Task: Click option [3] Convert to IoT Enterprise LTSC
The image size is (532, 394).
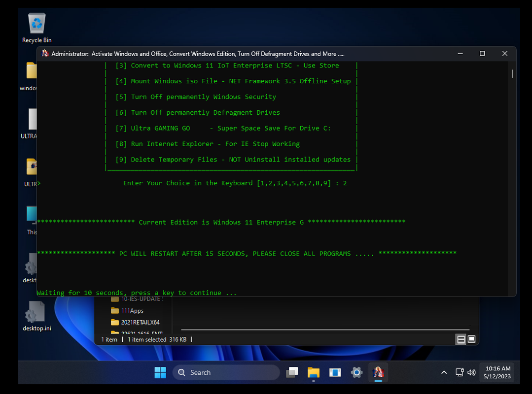Action: (227, 66)
